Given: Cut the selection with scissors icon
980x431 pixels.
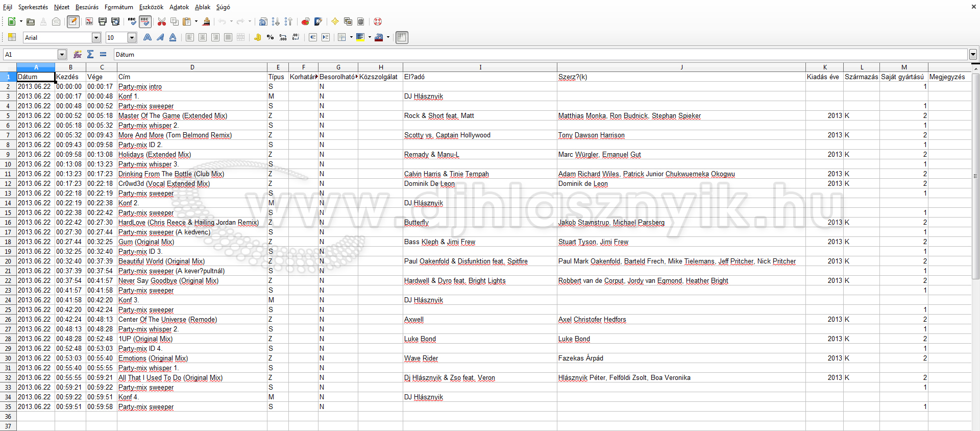Looking at the screenshot, I should tap(162, 21).
